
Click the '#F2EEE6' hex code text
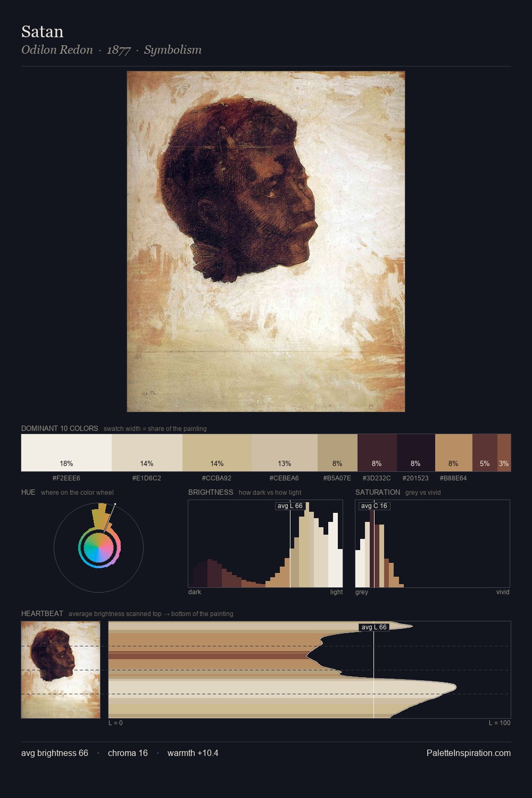coord(66,478)
